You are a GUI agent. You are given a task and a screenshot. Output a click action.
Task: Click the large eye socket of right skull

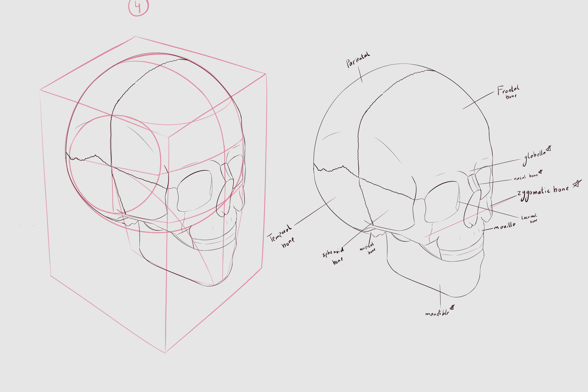(442, 201)
